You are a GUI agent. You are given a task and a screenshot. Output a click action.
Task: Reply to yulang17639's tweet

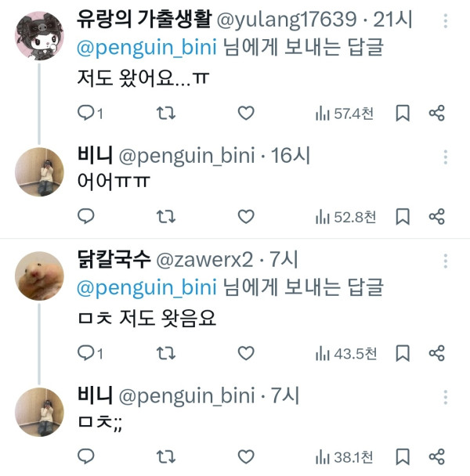[87, 114]
